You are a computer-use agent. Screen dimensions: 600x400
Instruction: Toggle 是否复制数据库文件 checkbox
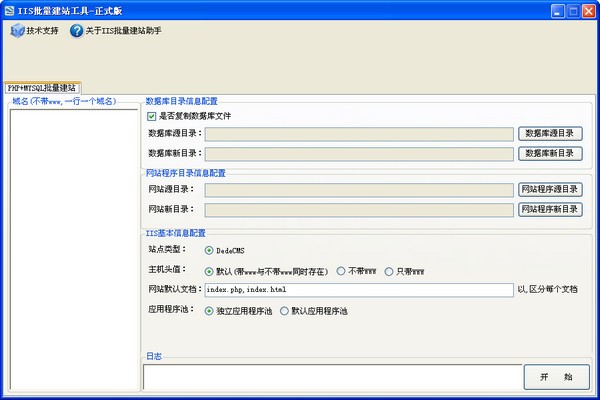tap(152, 116)
